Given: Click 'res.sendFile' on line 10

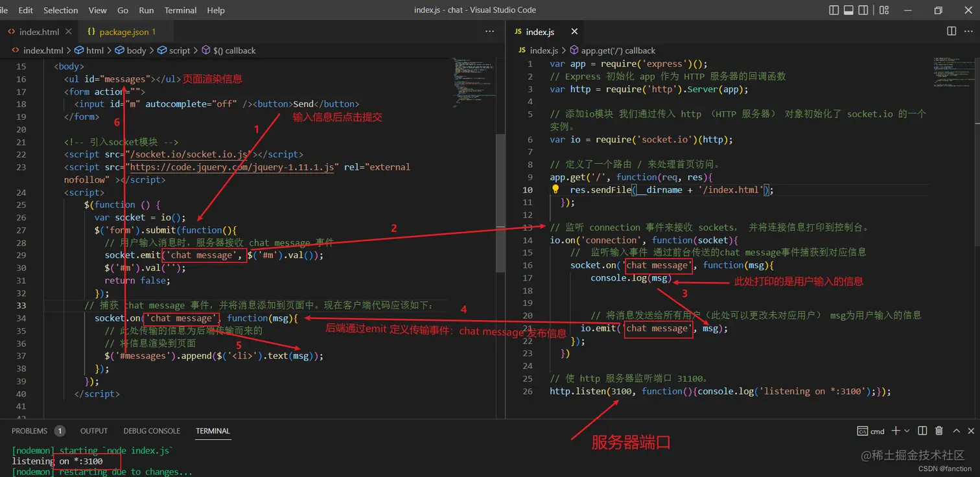Looking at the screenshot, I should click(600, 190).
